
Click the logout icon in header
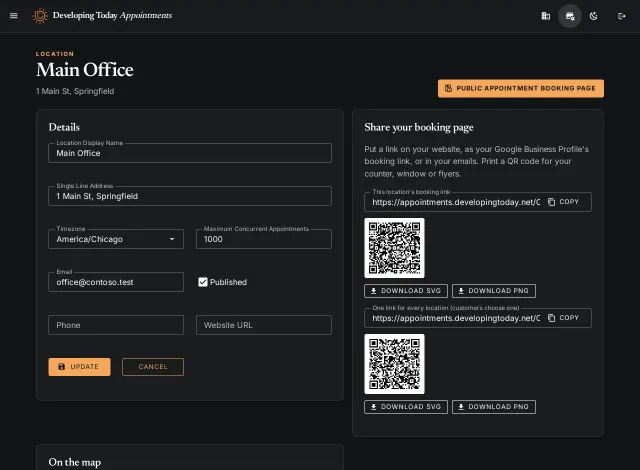point(621,16)
